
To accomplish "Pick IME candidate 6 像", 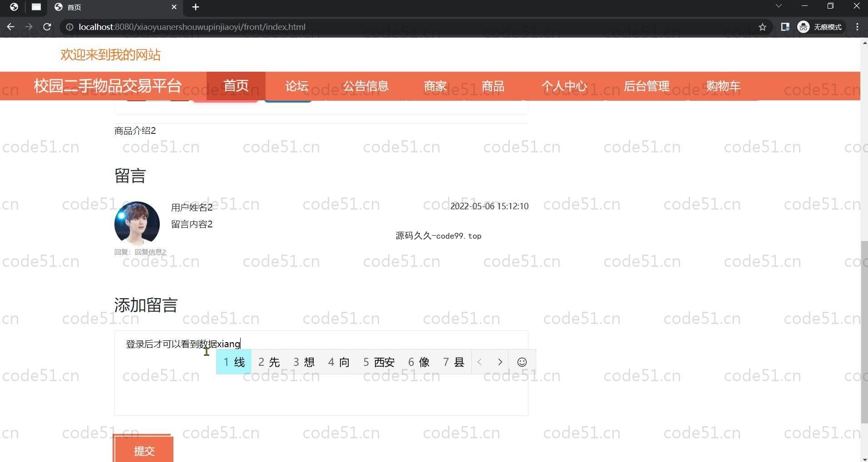I will tap(419, 362).
